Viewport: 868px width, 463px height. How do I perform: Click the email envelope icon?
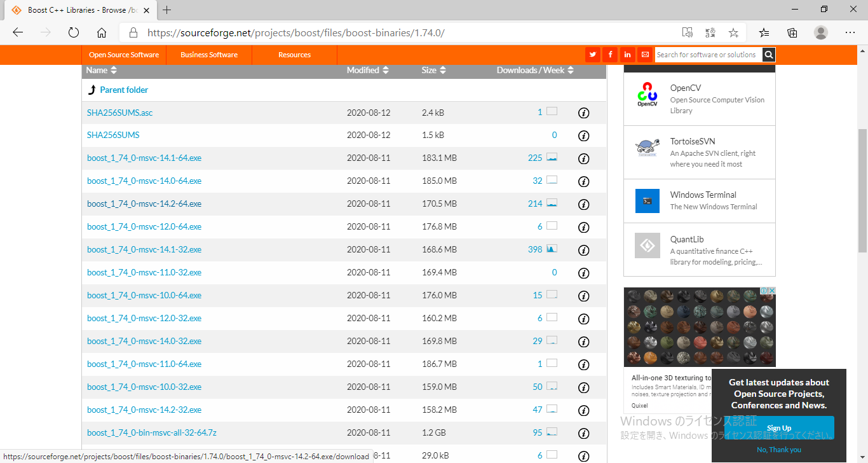[645, 55]
